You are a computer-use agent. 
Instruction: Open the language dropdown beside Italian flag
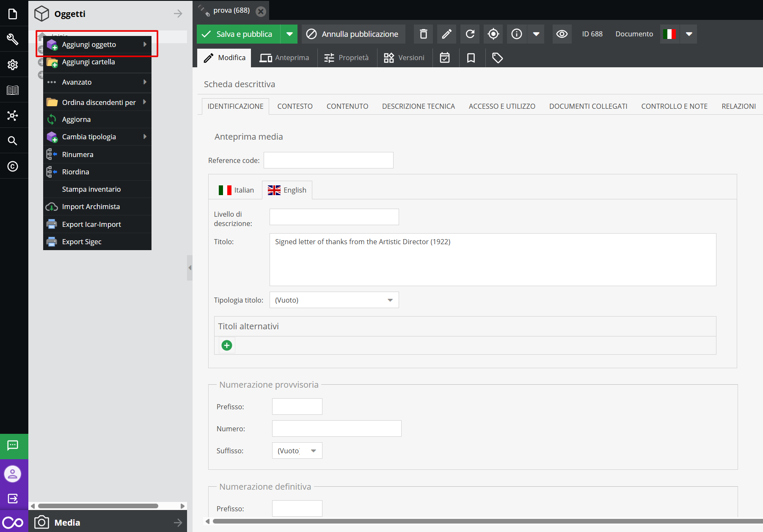pos(689,34)
